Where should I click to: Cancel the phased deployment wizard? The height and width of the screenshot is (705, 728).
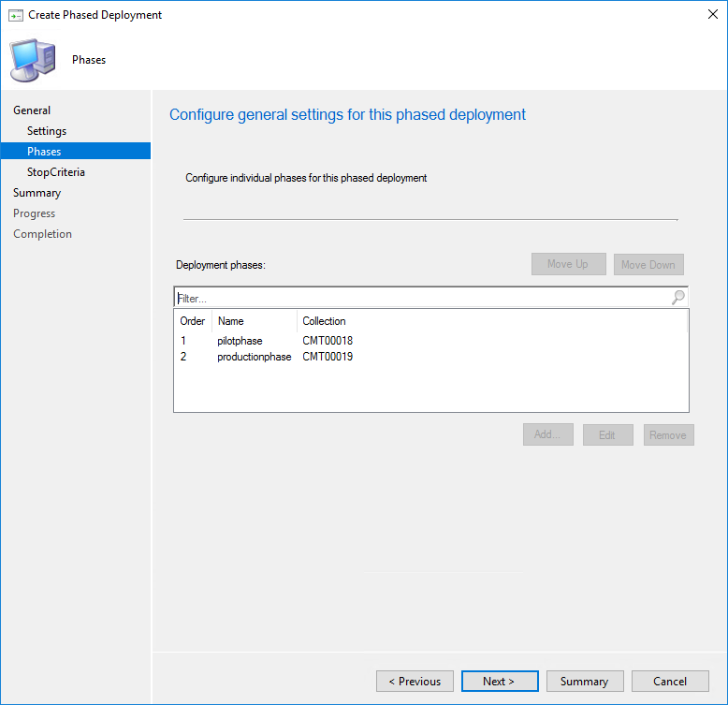coord(670,682)
